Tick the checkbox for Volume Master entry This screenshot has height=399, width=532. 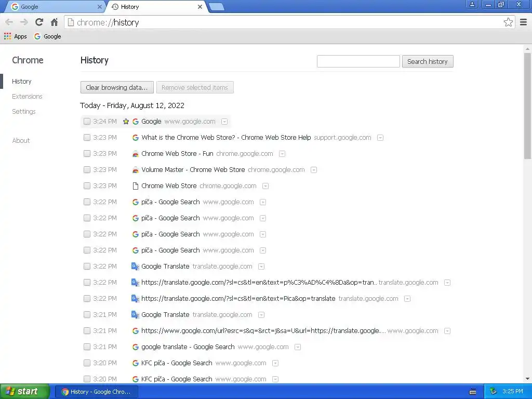pos(87,170)
